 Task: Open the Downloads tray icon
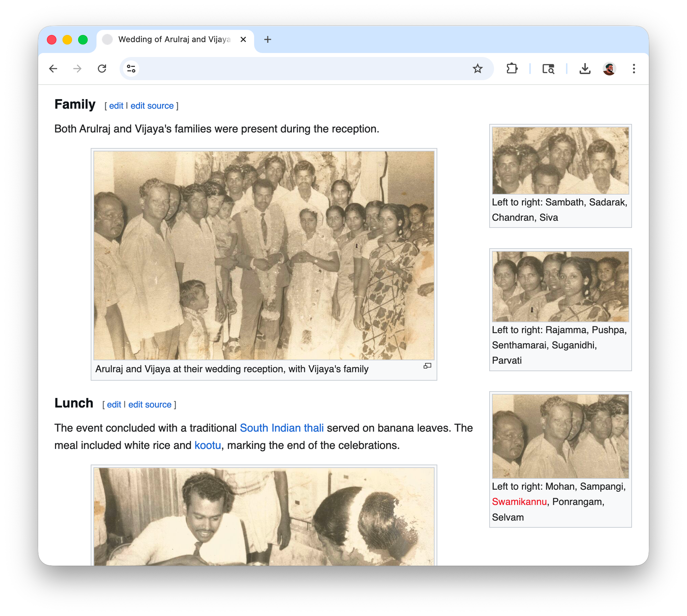click(x=584, y=69)
